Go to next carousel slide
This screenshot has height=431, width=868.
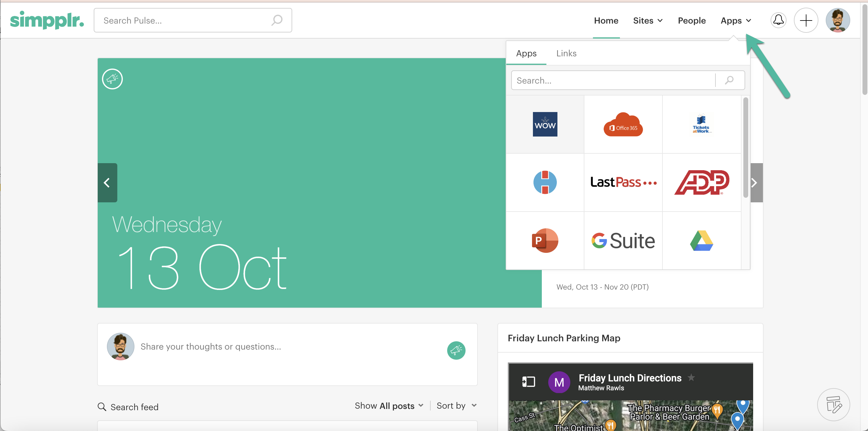coord(756,182)
